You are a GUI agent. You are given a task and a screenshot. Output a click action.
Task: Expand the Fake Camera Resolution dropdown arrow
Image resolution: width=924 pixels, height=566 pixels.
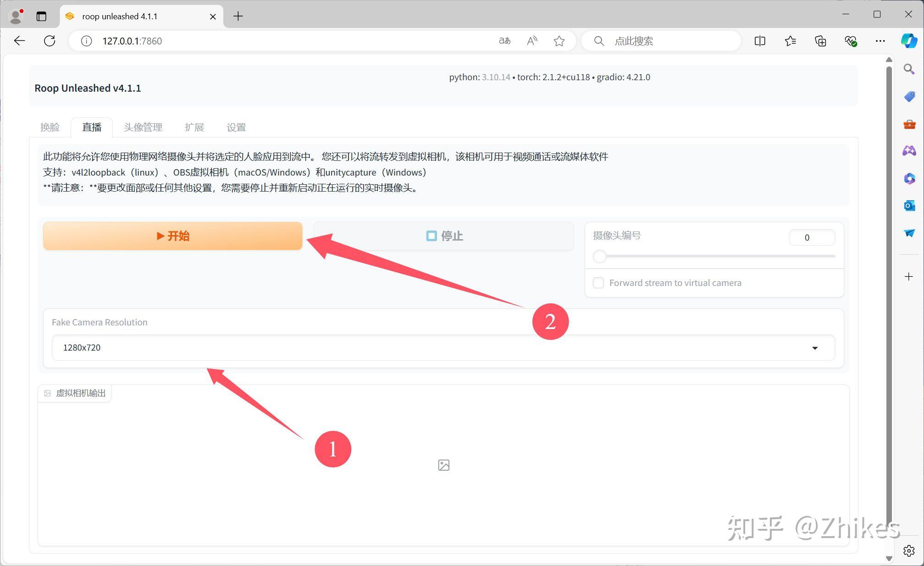[x=815, y=348]
